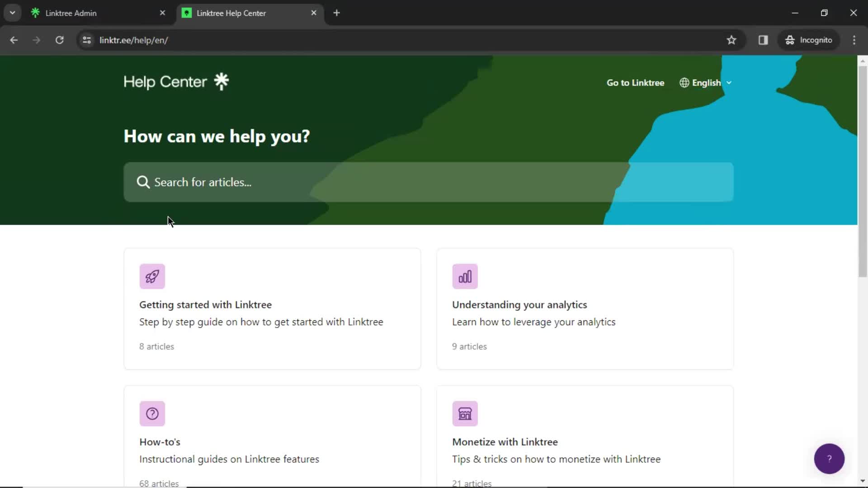
Task: Open the browser side panel icon
Action: click(763, 40)
